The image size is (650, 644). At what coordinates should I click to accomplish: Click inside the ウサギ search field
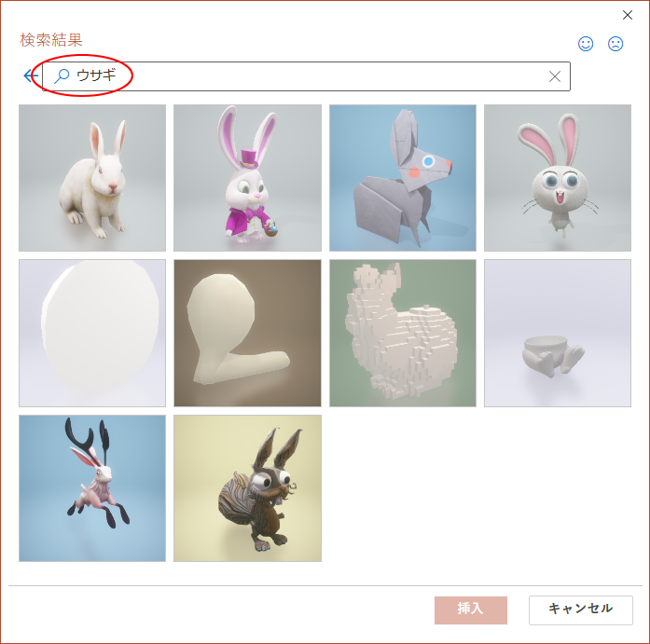(306, 76)
